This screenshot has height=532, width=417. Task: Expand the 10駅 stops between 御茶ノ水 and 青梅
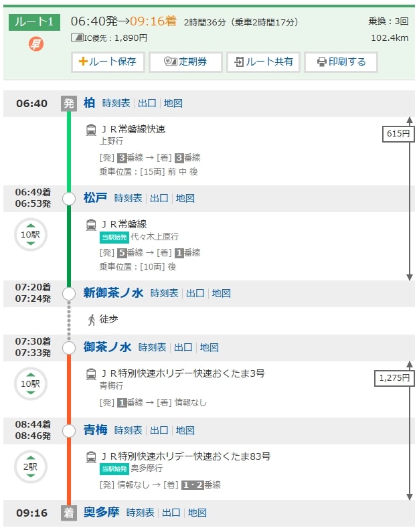pyautogui.click(x=30, y=383)
